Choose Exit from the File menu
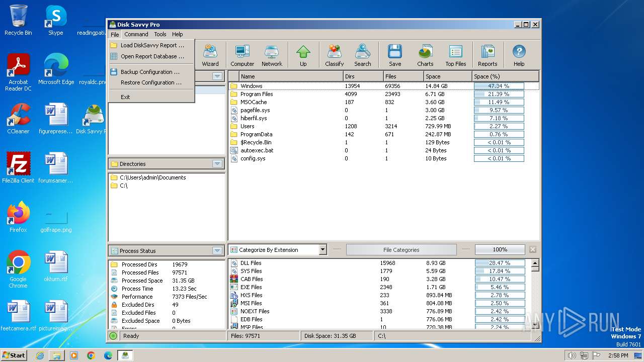Viewport: 644px width, 362px height. pos(152,97)
